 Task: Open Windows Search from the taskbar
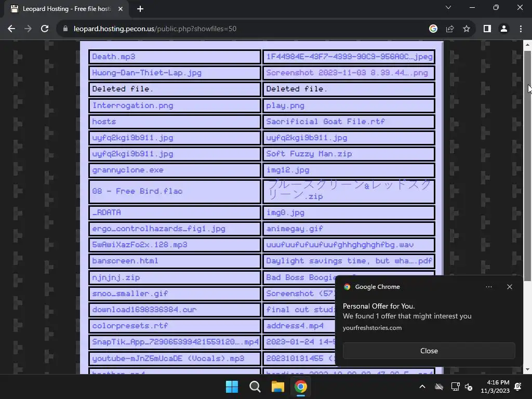(x=255, y=387)
